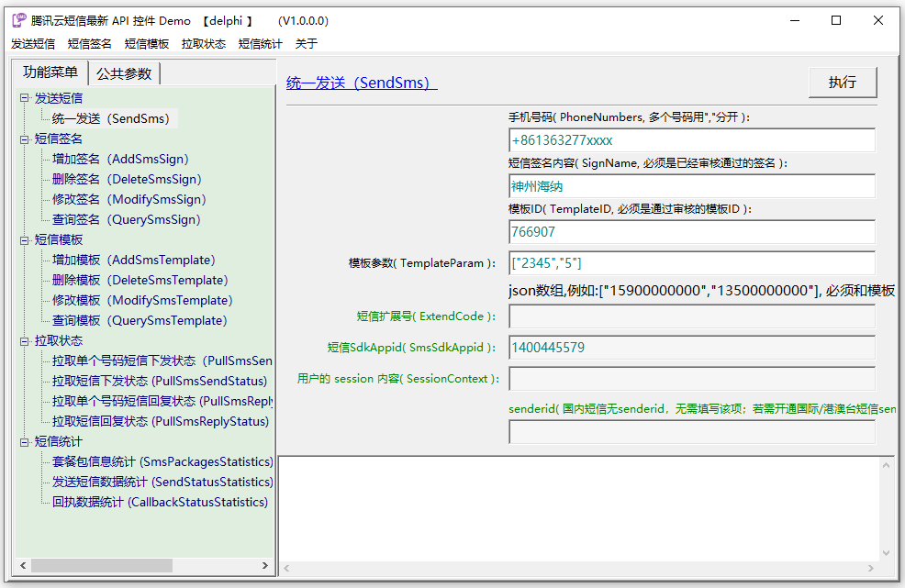Image resolution: width=905 pixels, height=588 pixels.
Task: Select 套餐包信息统计 (SmsPackagesStatistics) item
Action: tap(162, 462)
